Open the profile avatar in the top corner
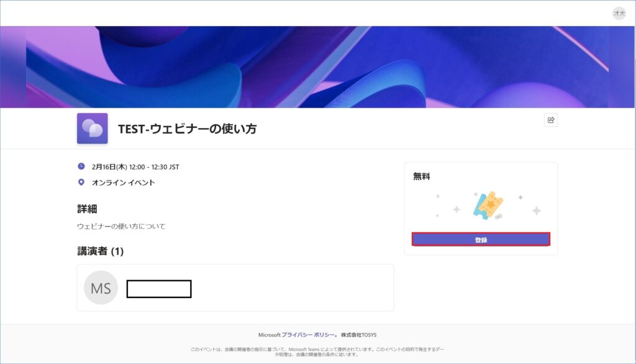Screen dimensions: 636x364 coord(619,13)
